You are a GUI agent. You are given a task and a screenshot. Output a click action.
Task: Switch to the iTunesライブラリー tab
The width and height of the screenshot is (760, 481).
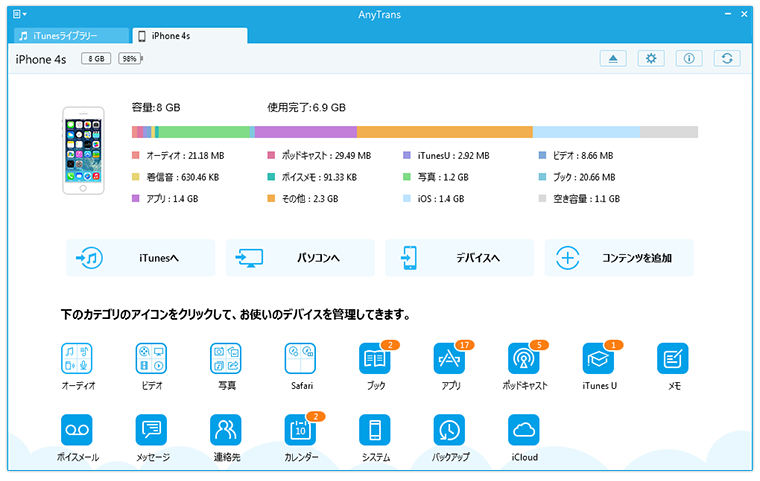click(x=72, y=35)
